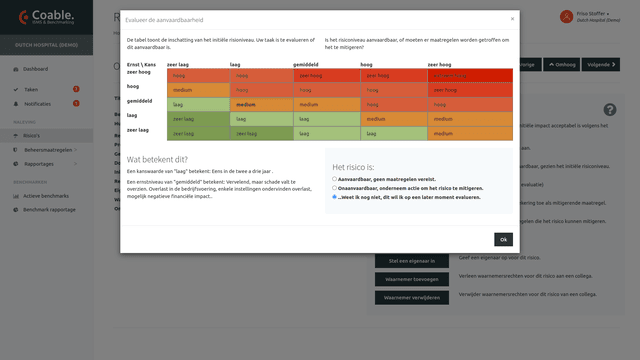The height and width of the screenshot is (360, 640).
Task: Click the Benchmark rapportage icon
Action: tap(16, 210)
